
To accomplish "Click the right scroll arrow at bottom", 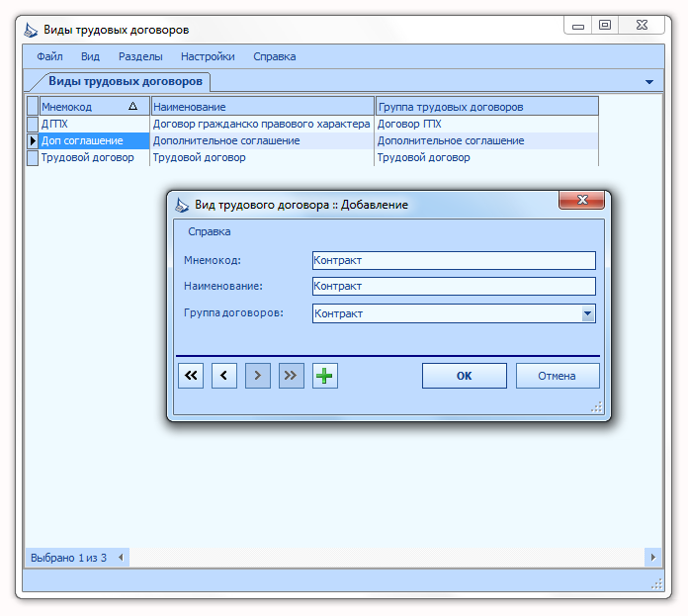I will (x=652, y=558).
